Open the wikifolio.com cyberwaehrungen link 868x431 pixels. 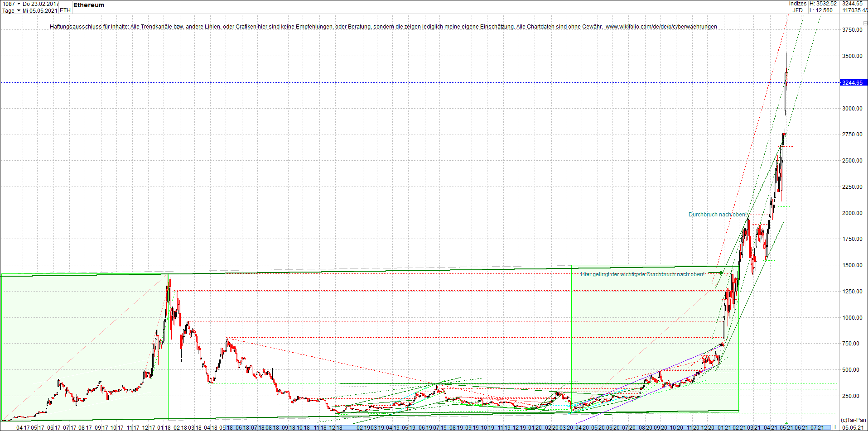[x=661, y=27]
